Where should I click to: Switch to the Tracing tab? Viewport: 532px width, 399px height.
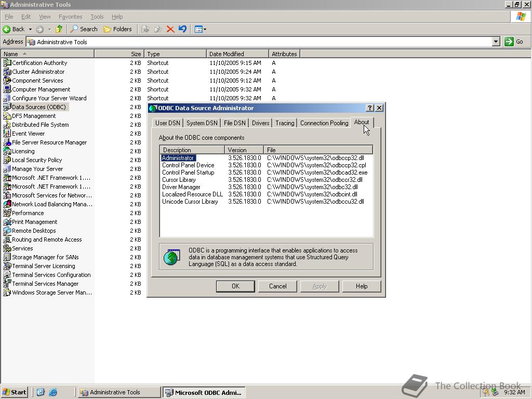(x=285, y=123)
